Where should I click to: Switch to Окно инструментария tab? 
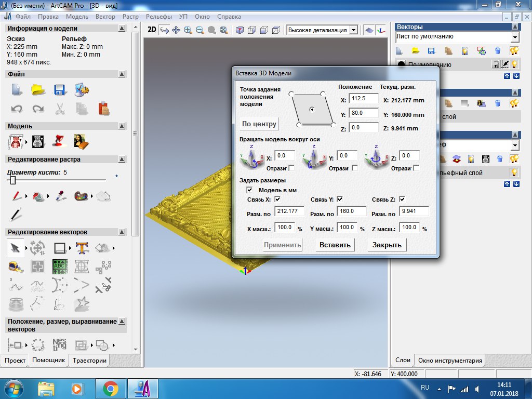tap(450, 361)
